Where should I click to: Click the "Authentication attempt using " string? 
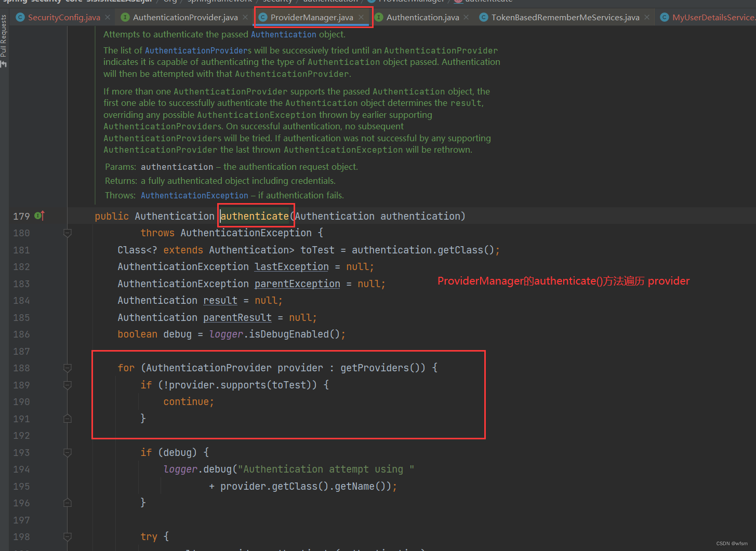click(326, 469)
